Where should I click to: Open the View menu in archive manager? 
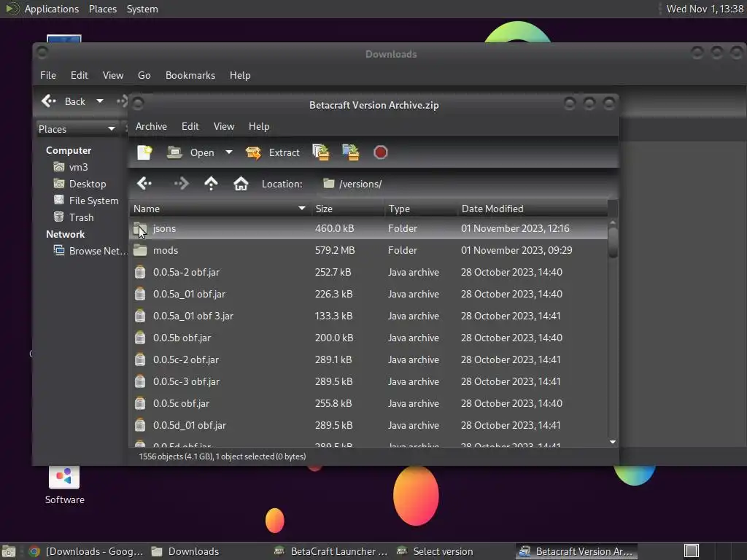tap(224, 126)
